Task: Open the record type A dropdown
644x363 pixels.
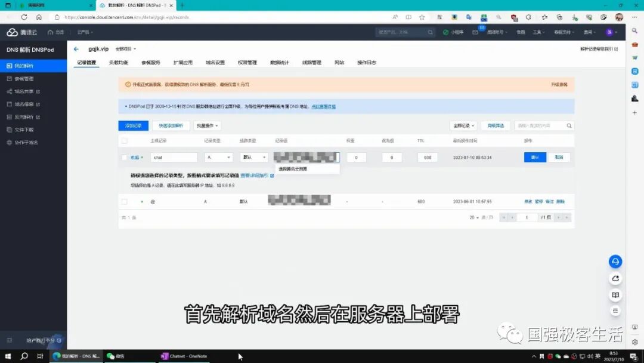Action: click(218, 158)
